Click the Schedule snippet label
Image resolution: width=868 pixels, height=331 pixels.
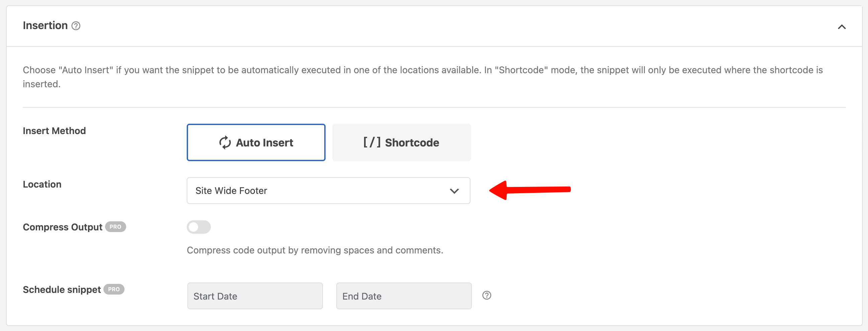(x=62, y=290)
